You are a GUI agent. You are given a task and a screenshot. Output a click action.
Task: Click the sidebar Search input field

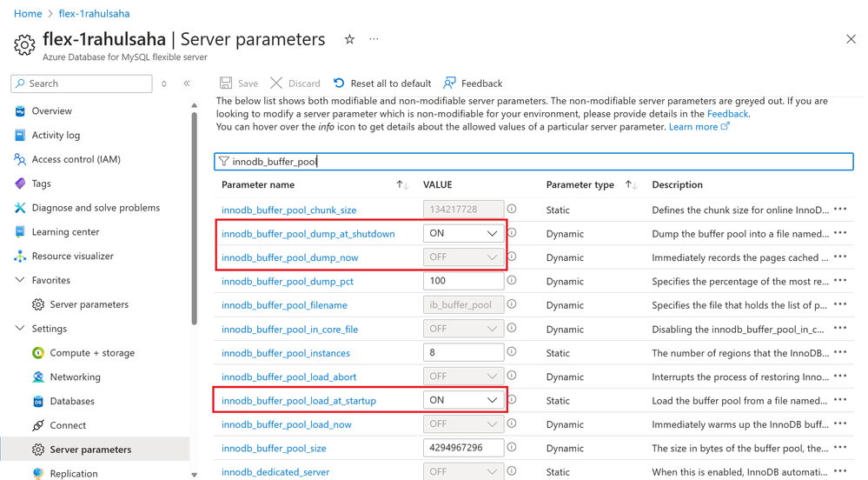[x=82, y=83]
